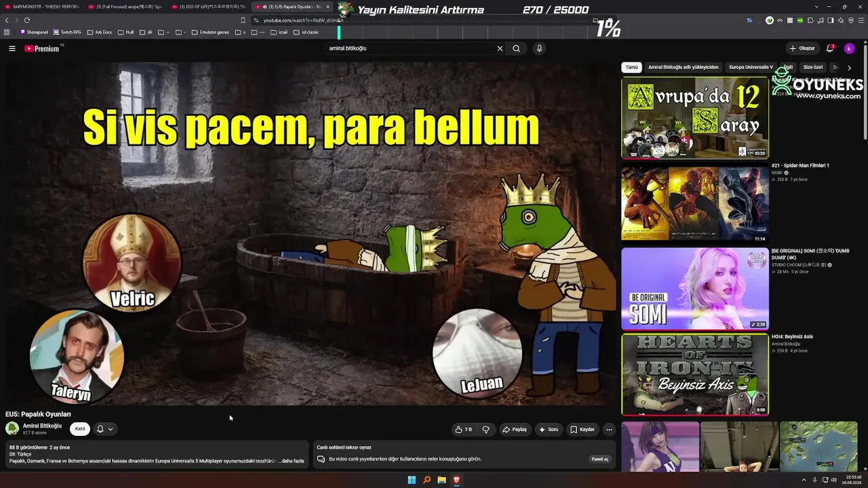Open YouTube notifications bell
The height and width of the screenshot is (488, 868).
click(830, 49)
